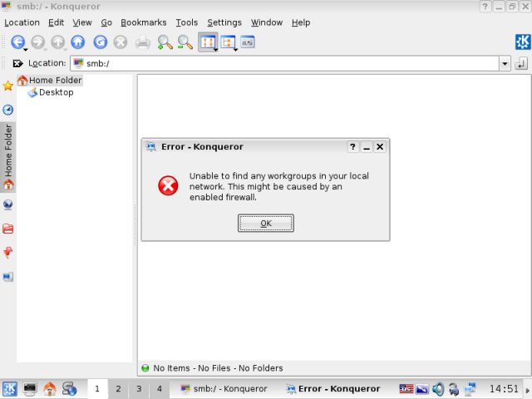
Task: Open the KDE K menu on panel
Action: pos(9,388)
